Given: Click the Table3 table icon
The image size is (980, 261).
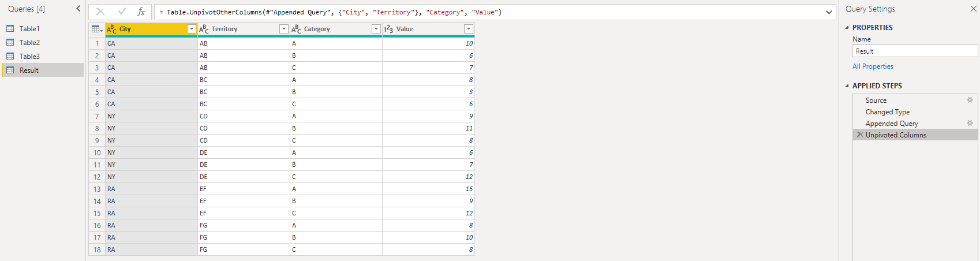Looking at the screenshot, I should click(10, 56).
